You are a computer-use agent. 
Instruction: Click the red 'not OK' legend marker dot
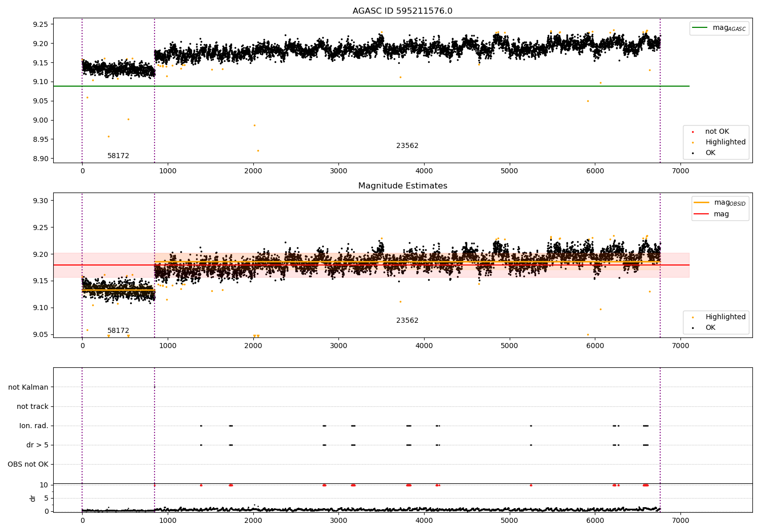coord(693,132)
